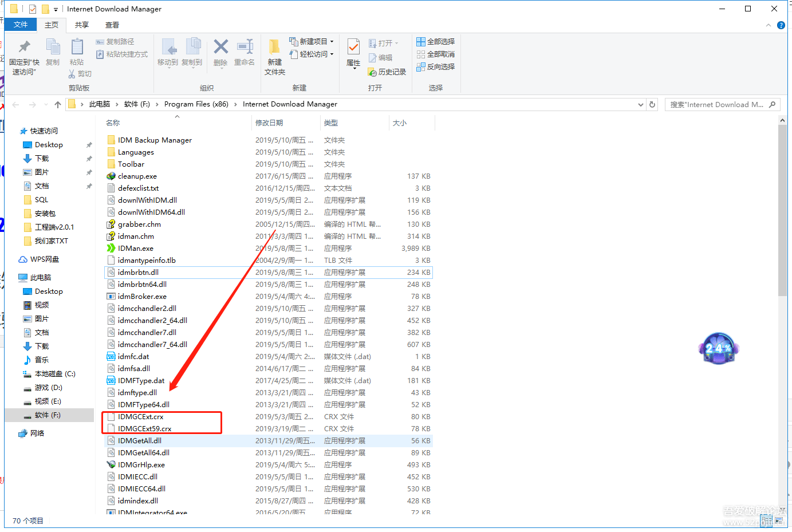The width and height of the screenshot is (792, 532).
Task: Open Quick access (快速访问) in sidebar
Action: pos(44,131)
